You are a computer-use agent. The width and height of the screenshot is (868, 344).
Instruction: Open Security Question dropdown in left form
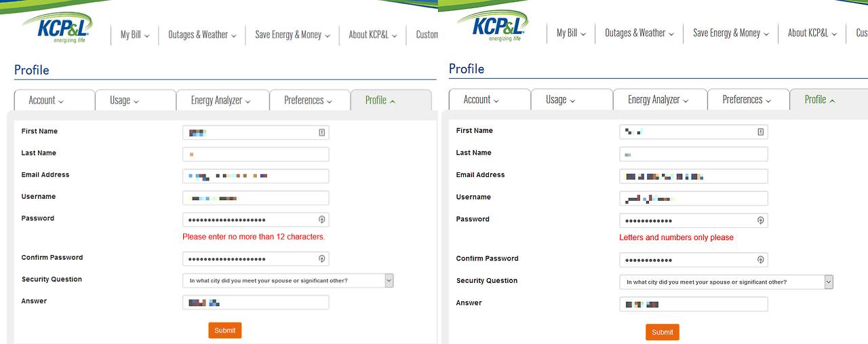point(288,280)
